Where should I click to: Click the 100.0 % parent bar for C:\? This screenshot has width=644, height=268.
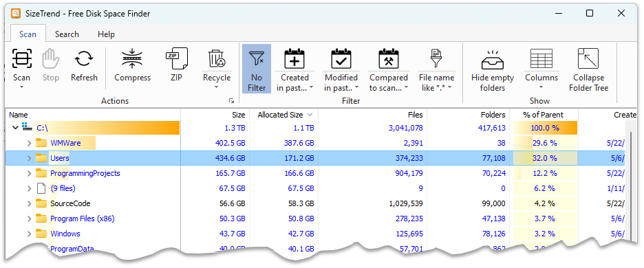(x=545, y=128)
